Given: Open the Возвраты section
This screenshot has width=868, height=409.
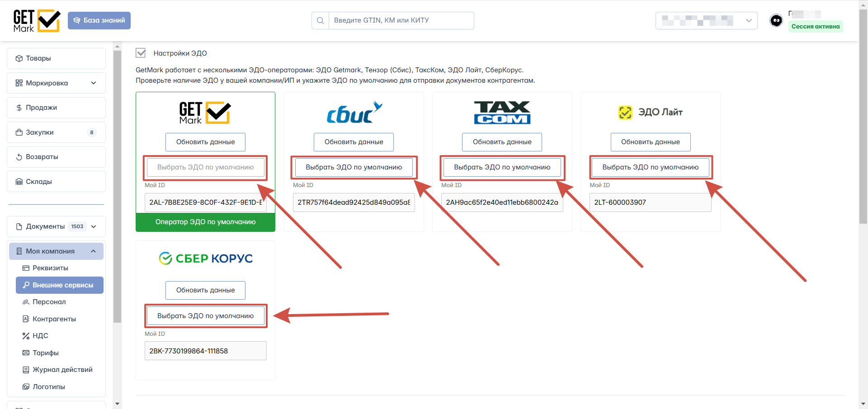Looking at the screenshot, I should [56, 157].
